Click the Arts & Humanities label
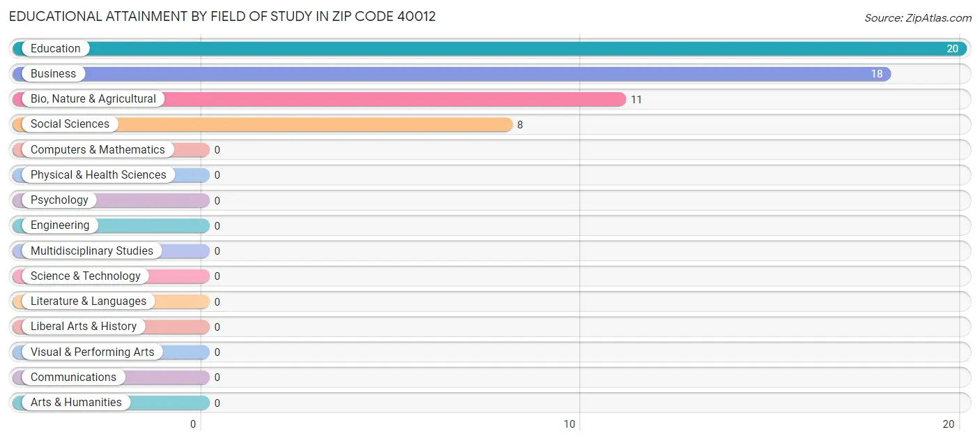The image size is (980, 441). point(76,402)
